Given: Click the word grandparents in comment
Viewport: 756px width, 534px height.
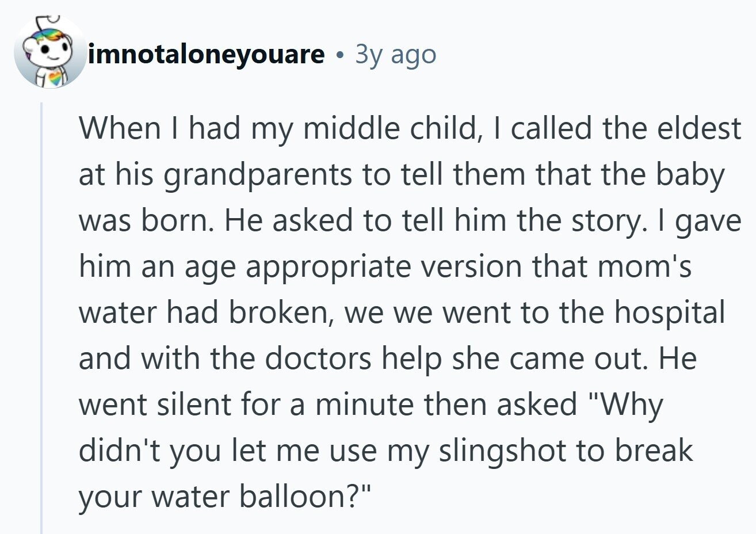Looking at the screenshot, I should coord(257,175).
